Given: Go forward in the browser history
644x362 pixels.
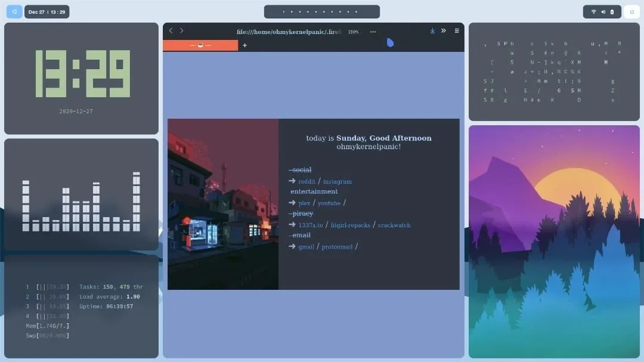Looking at the screenshot, I should click(x=181, y=31).
